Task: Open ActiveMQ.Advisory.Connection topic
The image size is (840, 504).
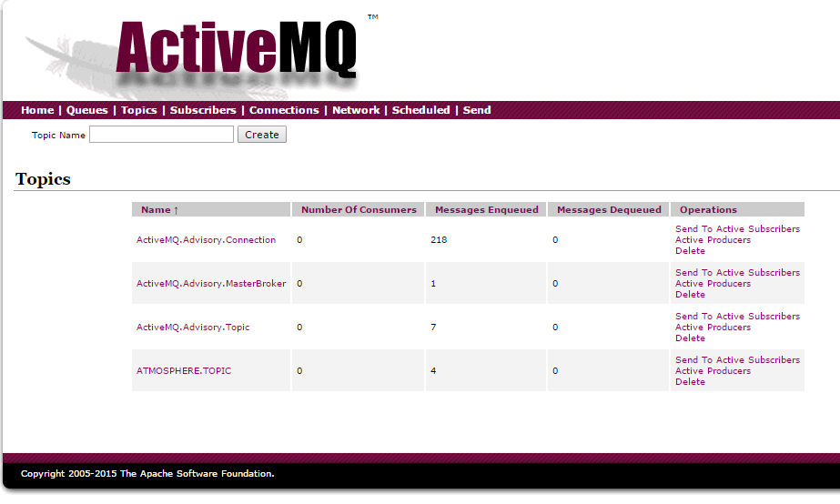Action: (207, 239)
